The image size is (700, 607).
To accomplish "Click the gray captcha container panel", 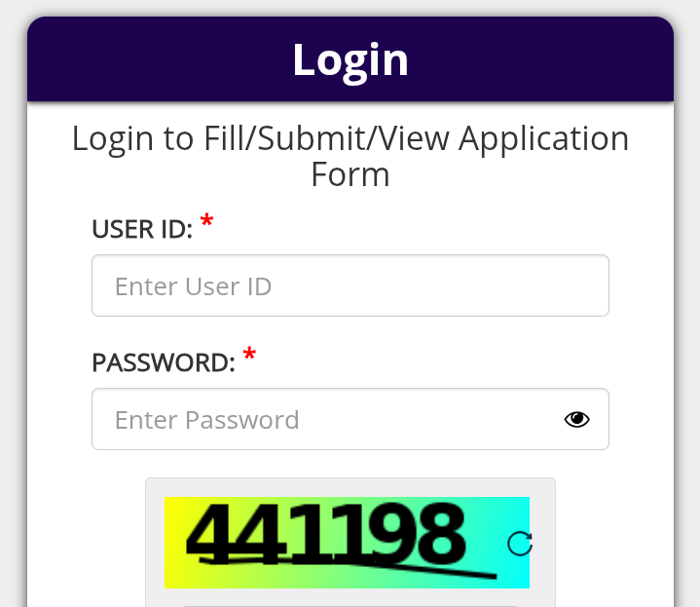I will click(154, 546).
